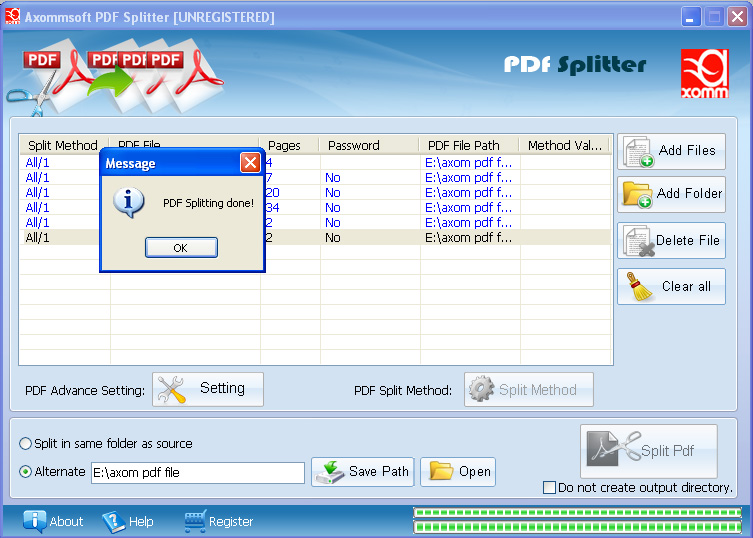
Task: Click the alternate output path text field
Action: click(197, 473)
